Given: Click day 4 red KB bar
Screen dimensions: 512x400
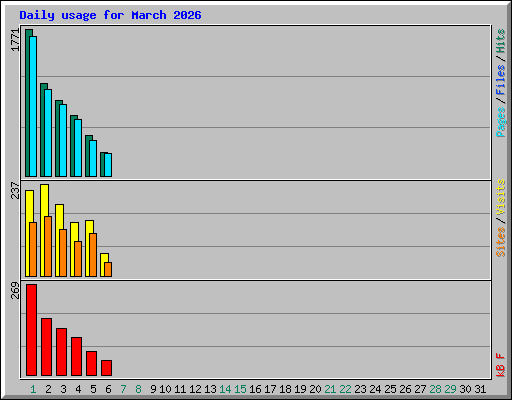Looking at the screenshot, I should [76, 357].
